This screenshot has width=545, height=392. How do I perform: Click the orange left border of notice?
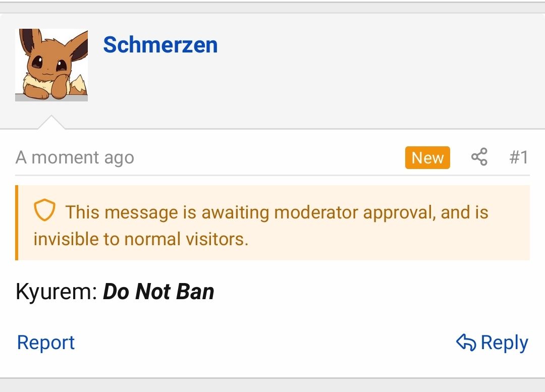click(17, 222)
